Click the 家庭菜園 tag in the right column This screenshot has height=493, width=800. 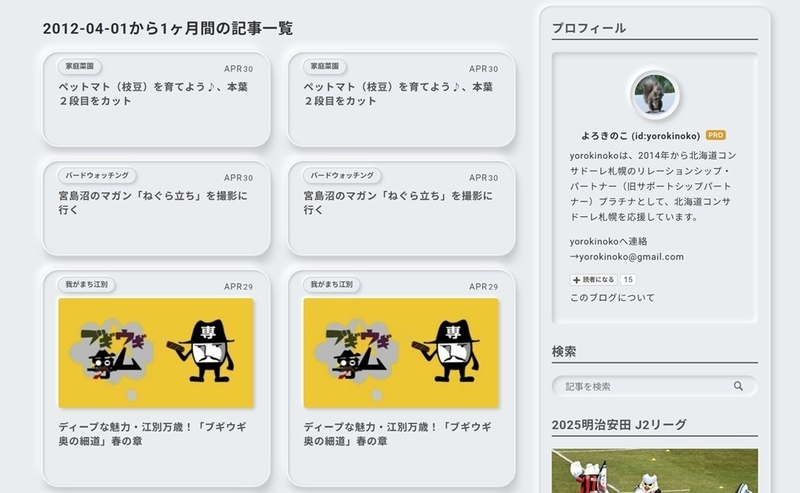tap(324, 66)
